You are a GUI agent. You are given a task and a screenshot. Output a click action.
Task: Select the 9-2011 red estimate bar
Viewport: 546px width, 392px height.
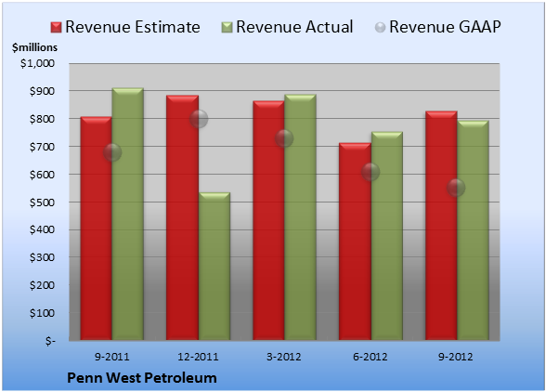(97, 229)
